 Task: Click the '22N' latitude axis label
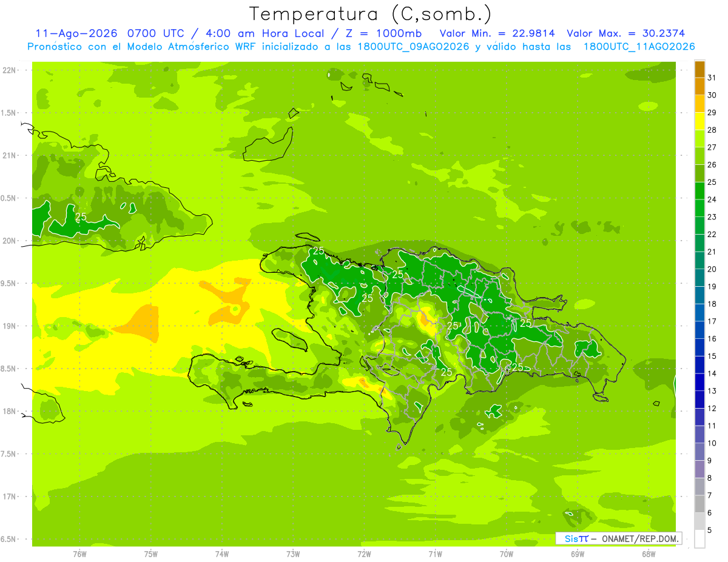coord(10,70)
